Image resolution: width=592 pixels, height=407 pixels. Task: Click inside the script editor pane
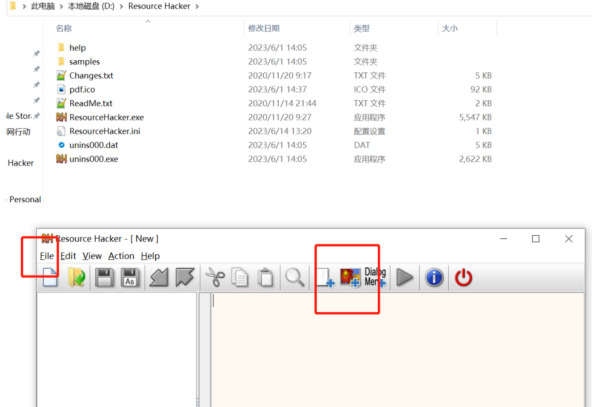397,350
